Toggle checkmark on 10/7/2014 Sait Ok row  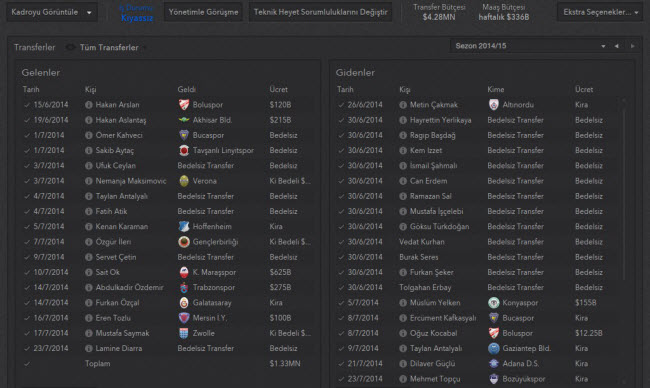coord(27,272)
